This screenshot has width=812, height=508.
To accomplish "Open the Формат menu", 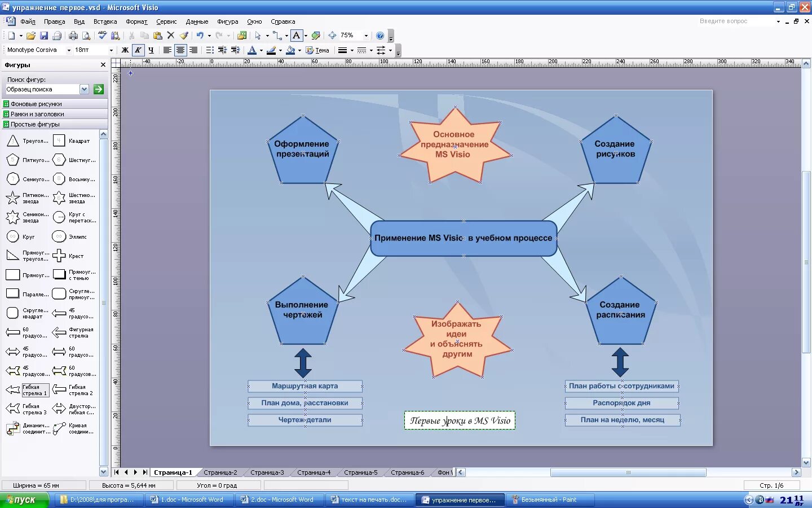I will pos(136,21).
